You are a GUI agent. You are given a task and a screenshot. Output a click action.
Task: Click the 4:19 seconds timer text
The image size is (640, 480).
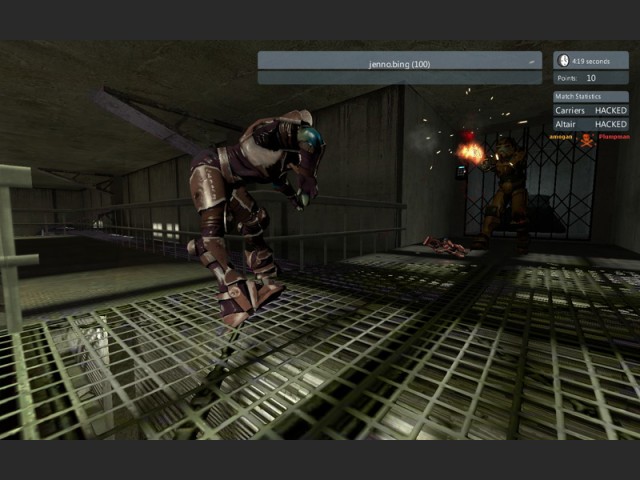[x=591, y=62]
